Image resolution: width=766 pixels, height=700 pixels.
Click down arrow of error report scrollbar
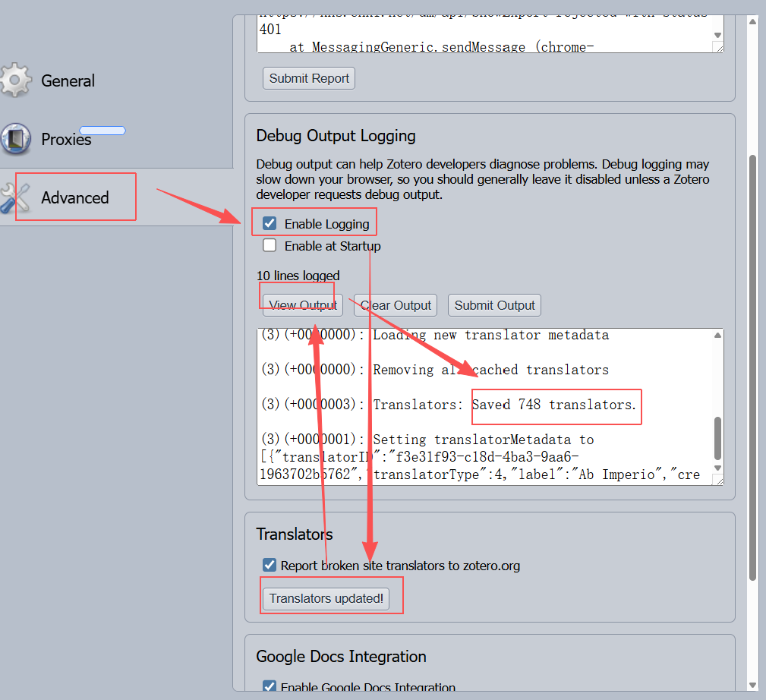[717, 35]
